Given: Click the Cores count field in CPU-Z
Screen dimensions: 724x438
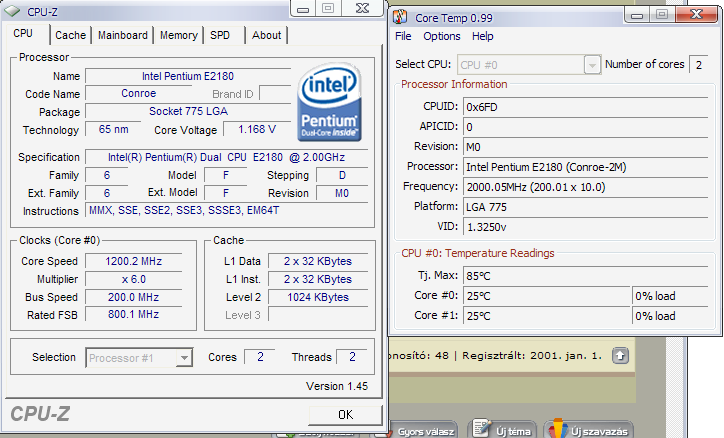Looking at the screenshot, I should (260, 357).
